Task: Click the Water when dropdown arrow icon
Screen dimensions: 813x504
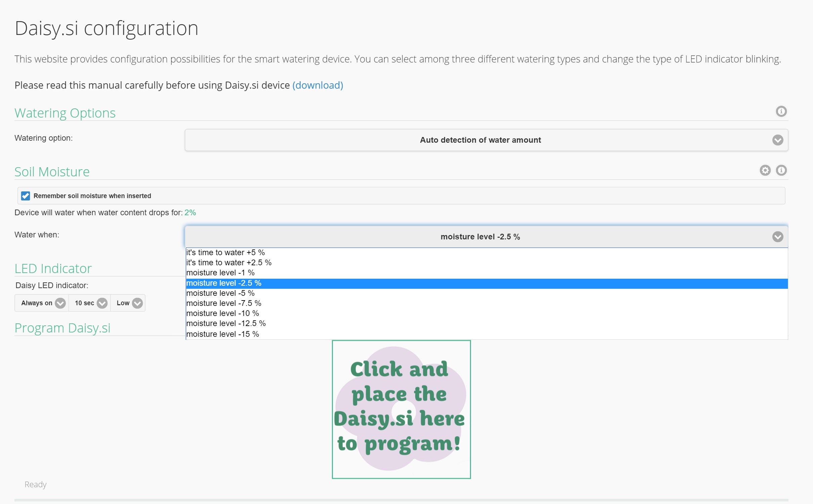Action: [x=777, y=237]
